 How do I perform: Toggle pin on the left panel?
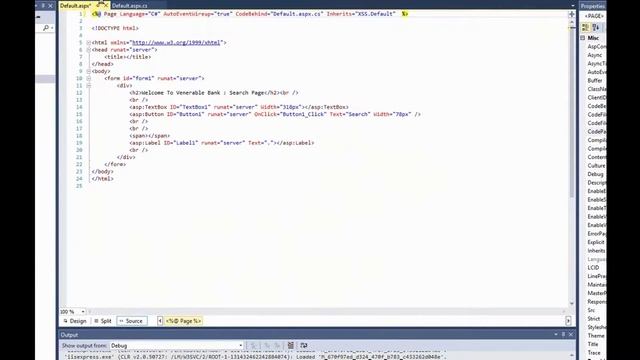tap(43, 6)
